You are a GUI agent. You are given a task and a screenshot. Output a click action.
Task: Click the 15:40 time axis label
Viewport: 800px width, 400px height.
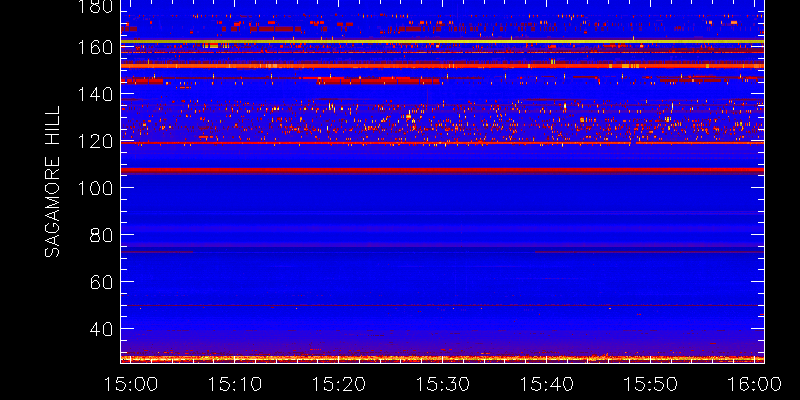click(x=547, y=384)
